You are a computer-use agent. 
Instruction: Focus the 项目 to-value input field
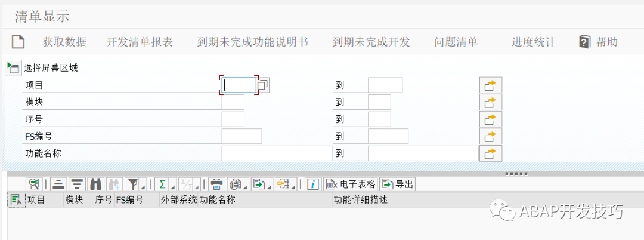point(385,85)
